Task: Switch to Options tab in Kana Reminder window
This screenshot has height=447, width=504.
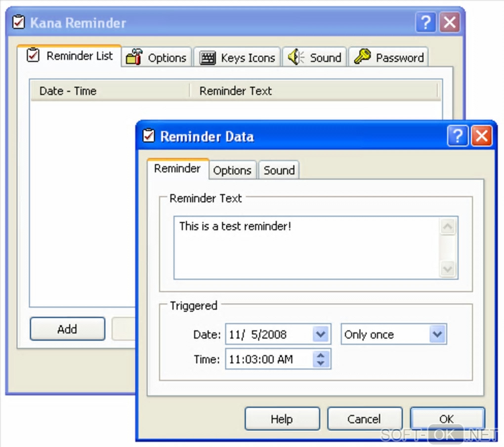Action: click(157, 57)
